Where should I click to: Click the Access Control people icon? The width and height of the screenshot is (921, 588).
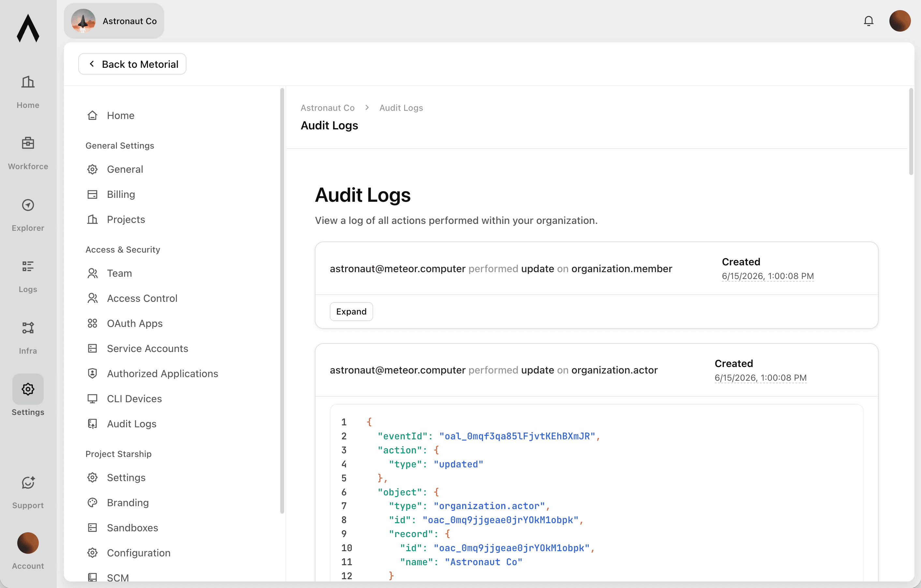pyautogui.click(x=93, y=298)
